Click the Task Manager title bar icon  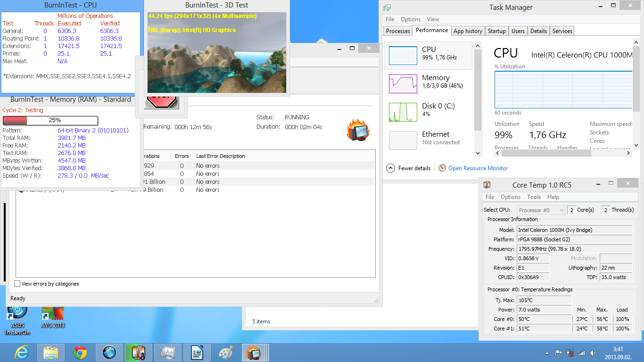(x=387, y=8)
